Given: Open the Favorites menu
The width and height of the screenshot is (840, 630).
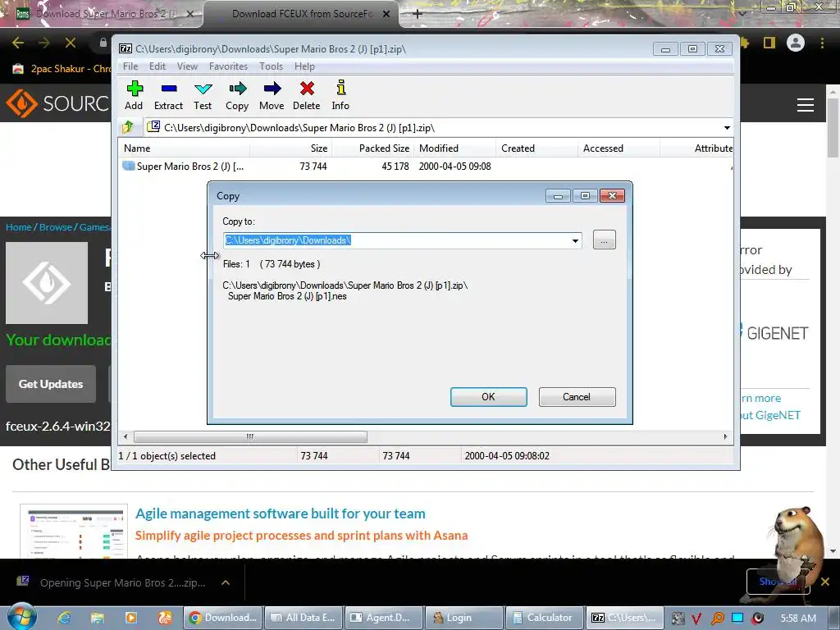Looking at the screenshot, I should 228,66.
